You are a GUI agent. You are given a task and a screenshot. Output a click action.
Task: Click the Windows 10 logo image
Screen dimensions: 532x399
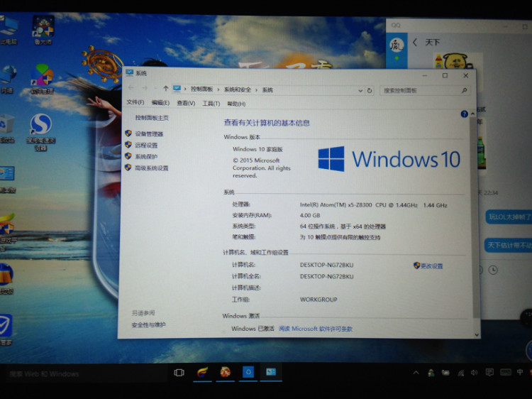pyautogui.click(x=389, y=158)
